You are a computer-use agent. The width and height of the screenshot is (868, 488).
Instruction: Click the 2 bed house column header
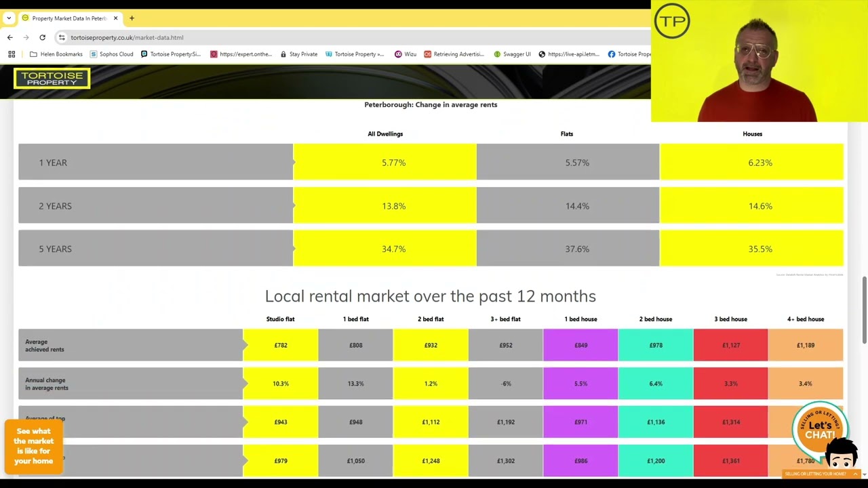(655, 319)
